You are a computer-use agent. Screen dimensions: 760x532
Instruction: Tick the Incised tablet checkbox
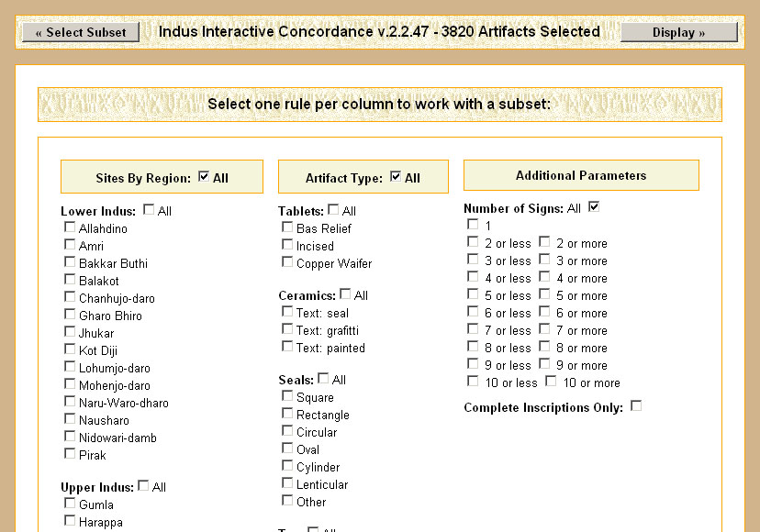click(x=287, y=244)
